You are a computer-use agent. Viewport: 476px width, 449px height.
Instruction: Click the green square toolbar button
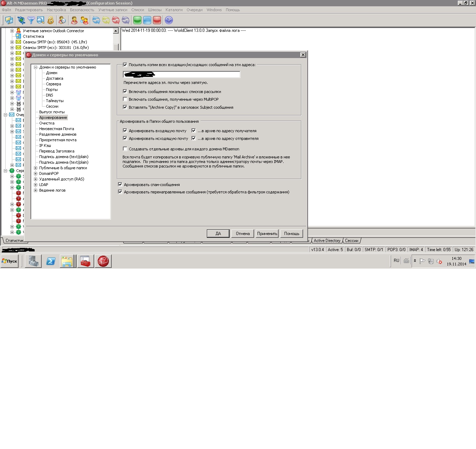(x=137, y=20)
